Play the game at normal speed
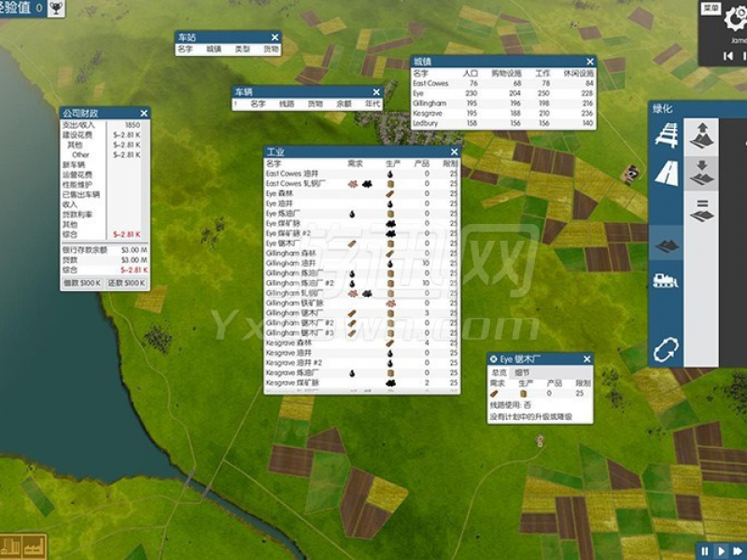747x560 pixels. coord(721,552)
